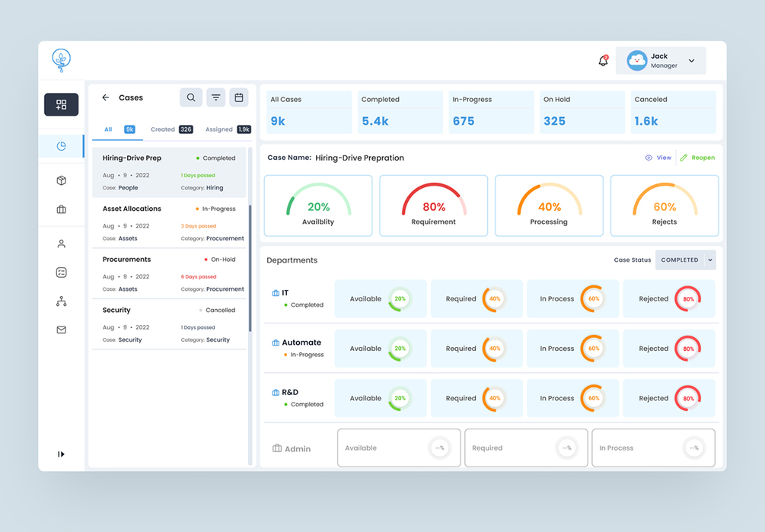The width and height of the screenshot is (765, 532).
Task: Switch to the Assigned tab
Action: click(x=228, y=129)
